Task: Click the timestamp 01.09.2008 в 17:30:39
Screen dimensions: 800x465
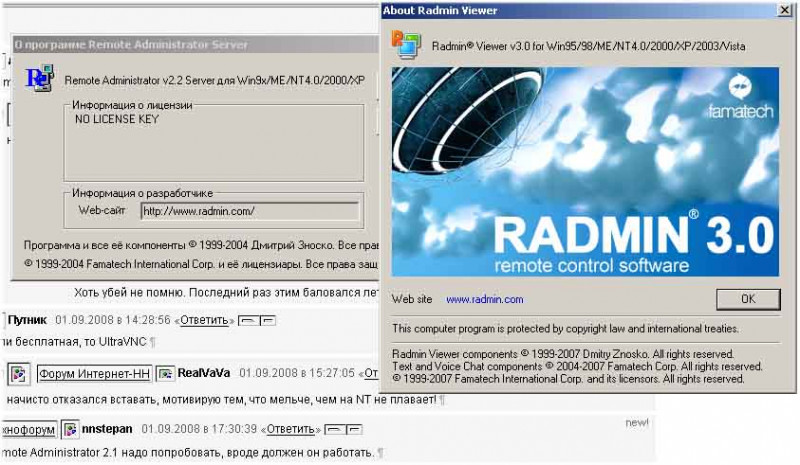Action: pos(199,429)
